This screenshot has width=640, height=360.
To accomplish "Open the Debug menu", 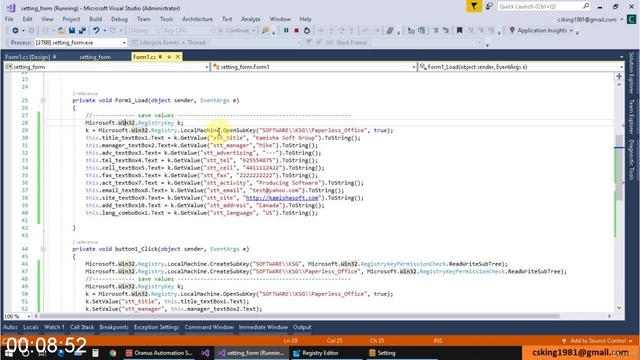I will [x=119, y=19].
